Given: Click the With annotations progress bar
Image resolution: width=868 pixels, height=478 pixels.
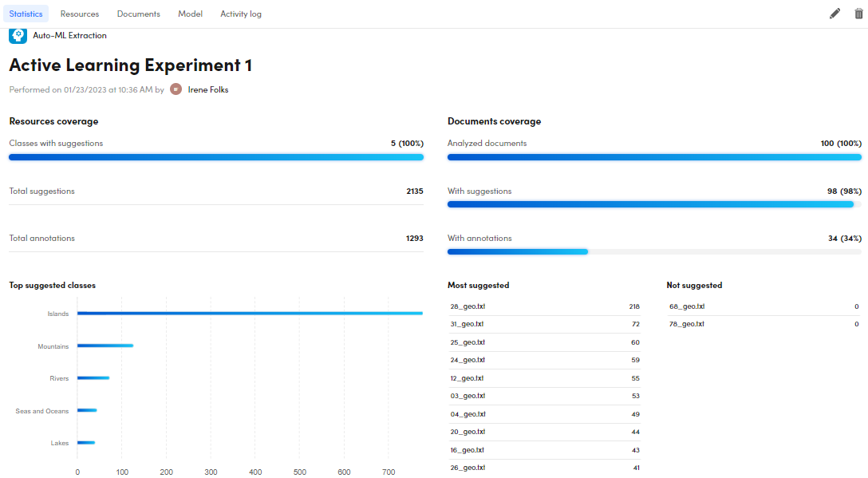Looking at the screenshot, I should [518, 251].
